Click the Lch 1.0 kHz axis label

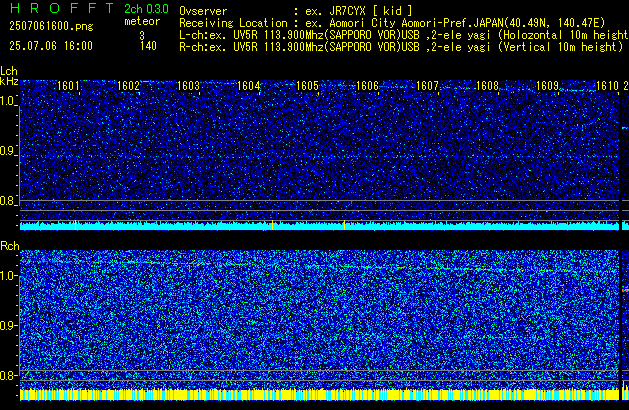pos(8,101)
